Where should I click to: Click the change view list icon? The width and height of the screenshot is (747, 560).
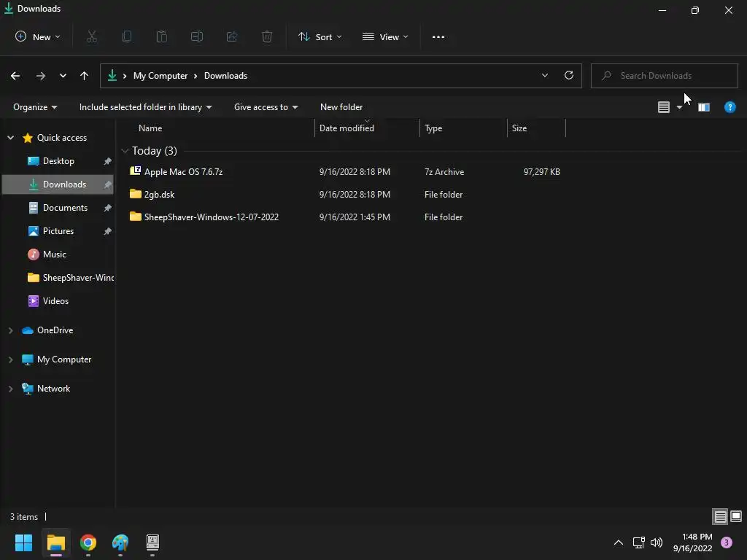click(x=664, y=107)
